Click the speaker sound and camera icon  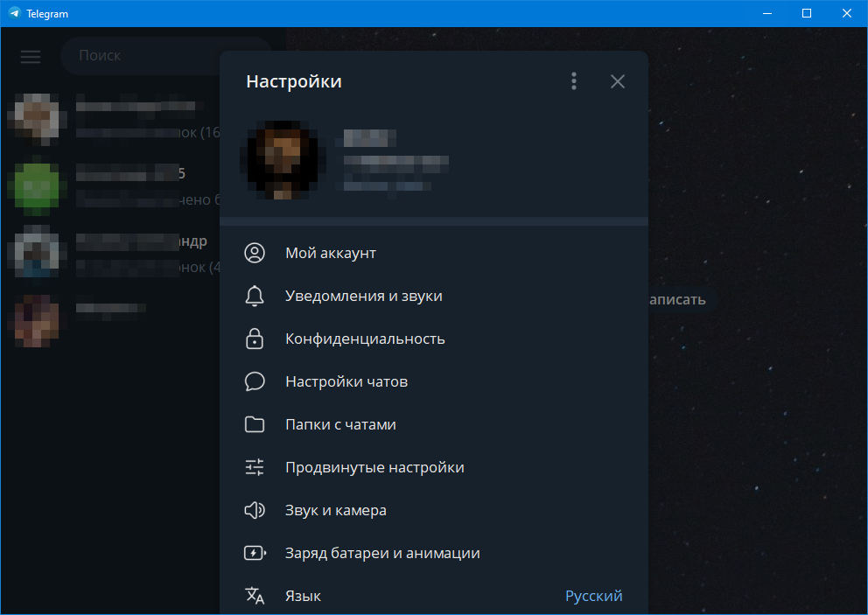tap(255, 510)
